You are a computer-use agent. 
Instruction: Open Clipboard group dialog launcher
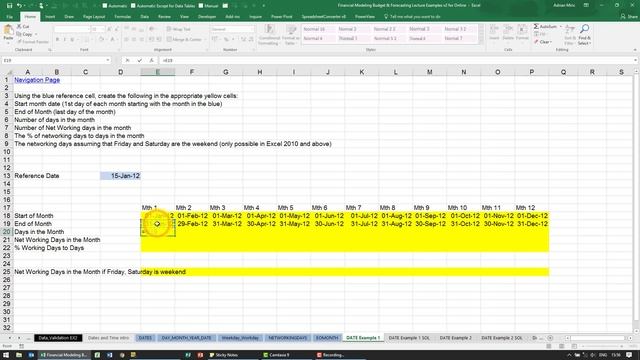coord(50,50)
